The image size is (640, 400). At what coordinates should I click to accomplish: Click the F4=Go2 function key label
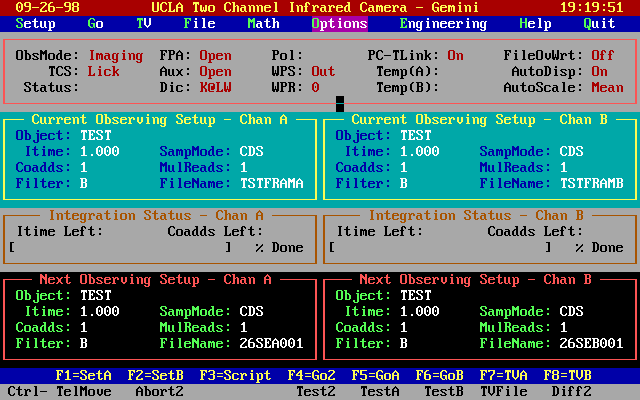point(311,375)
